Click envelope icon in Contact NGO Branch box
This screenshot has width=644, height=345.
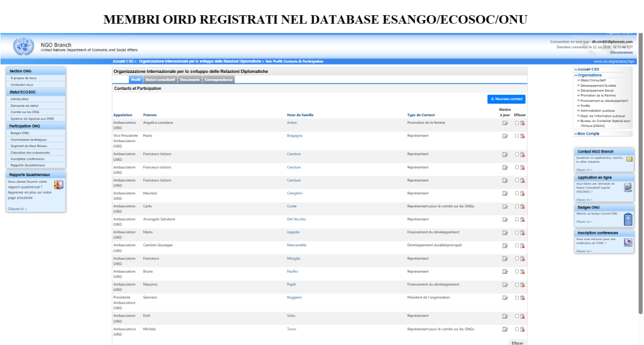(x=629, y=159)
